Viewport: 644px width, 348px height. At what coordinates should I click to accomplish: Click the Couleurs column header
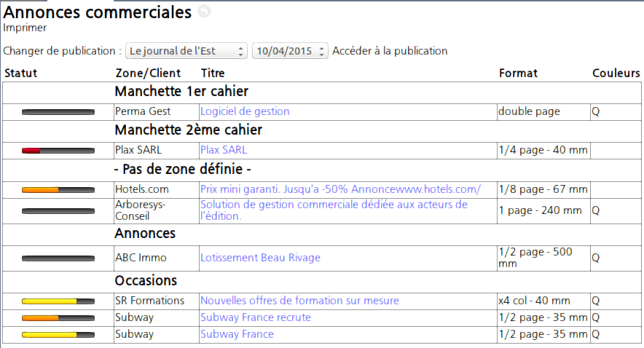(616, 73)
